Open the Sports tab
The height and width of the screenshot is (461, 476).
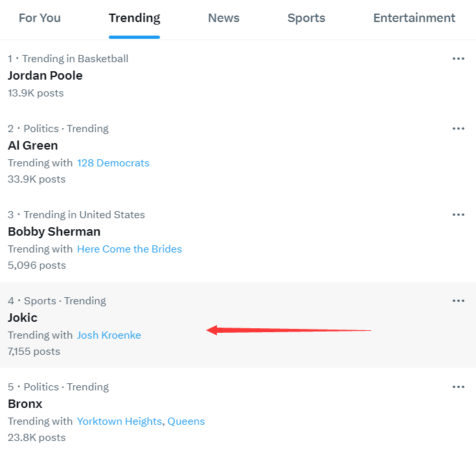pos(306,18)
